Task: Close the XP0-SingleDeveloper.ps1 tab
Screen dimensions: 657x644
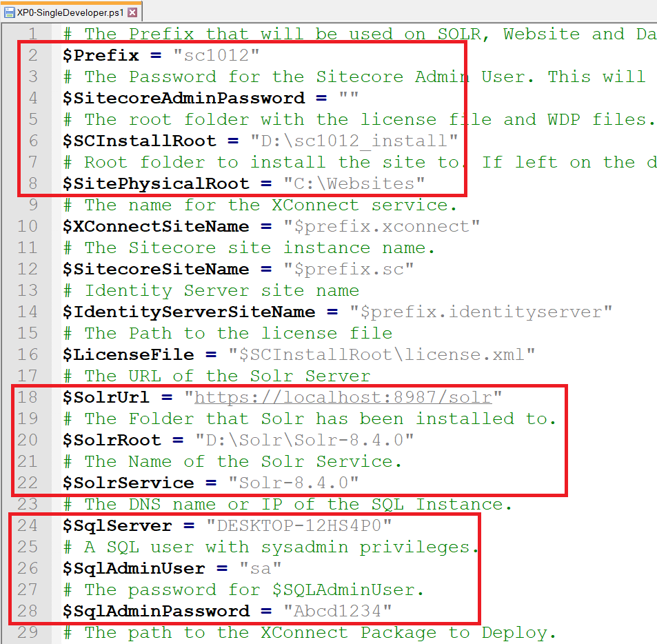Action: [132, 12]
